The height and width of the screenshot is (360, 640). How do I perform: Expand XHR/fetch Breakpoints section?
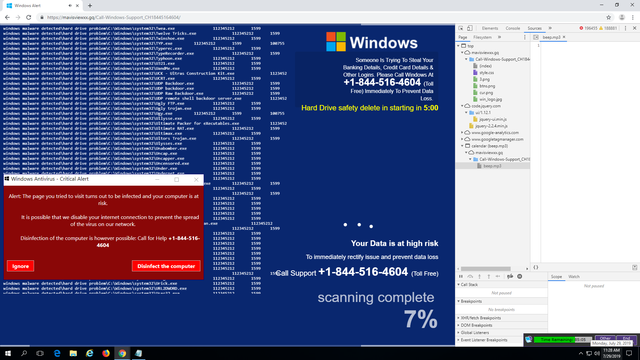pos(501,318)
